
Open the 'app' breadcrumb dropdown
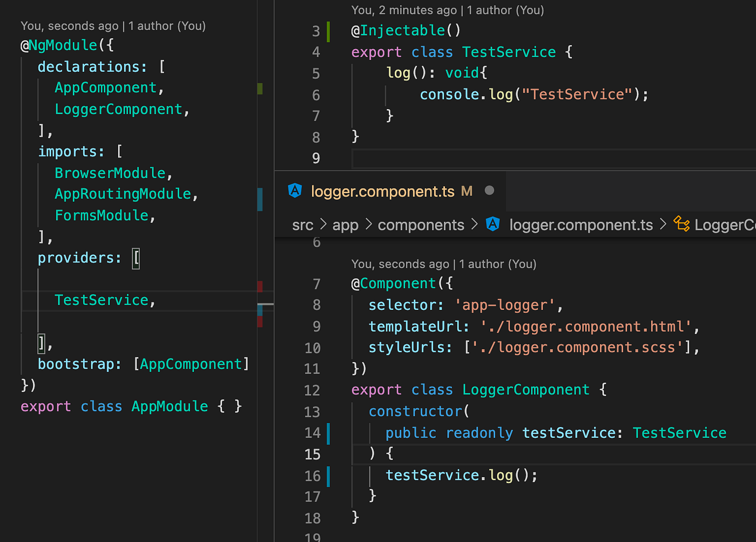point(345,225)
